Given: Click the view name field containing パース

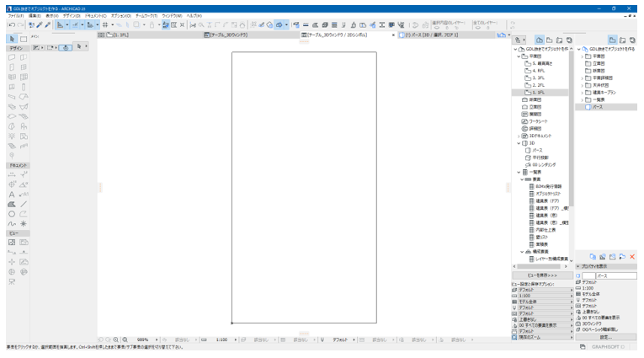Looking at the screenshot, I should (x=616, y=275).
